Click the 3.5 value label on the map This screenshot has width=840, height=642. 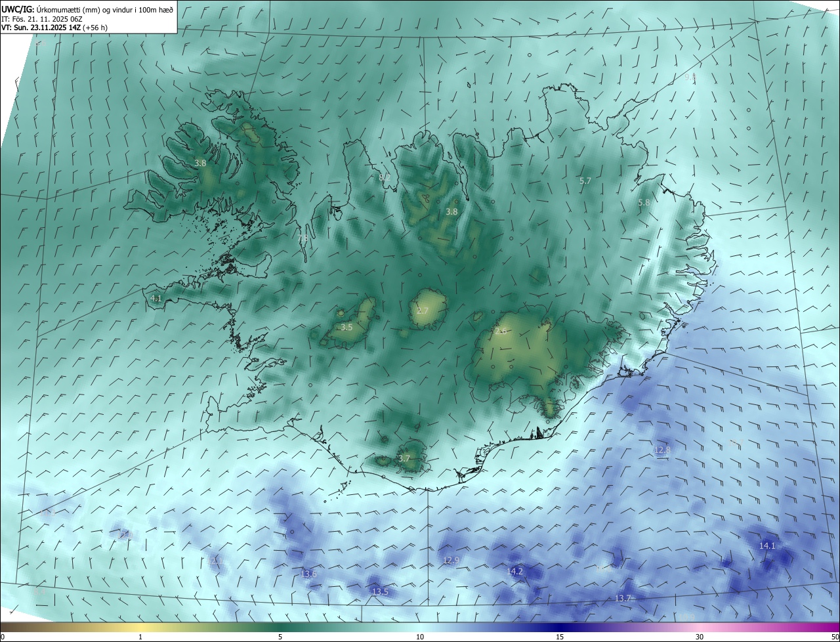click(x=346, y=327)
